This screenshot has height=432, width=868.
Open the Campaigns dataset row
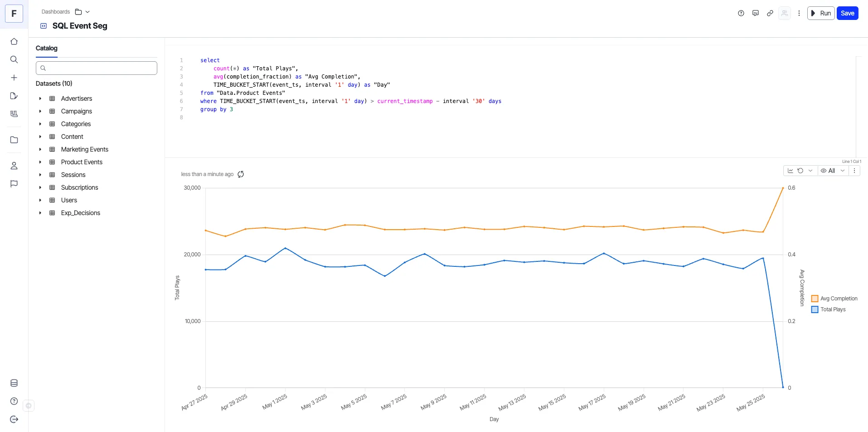point(97,111)
